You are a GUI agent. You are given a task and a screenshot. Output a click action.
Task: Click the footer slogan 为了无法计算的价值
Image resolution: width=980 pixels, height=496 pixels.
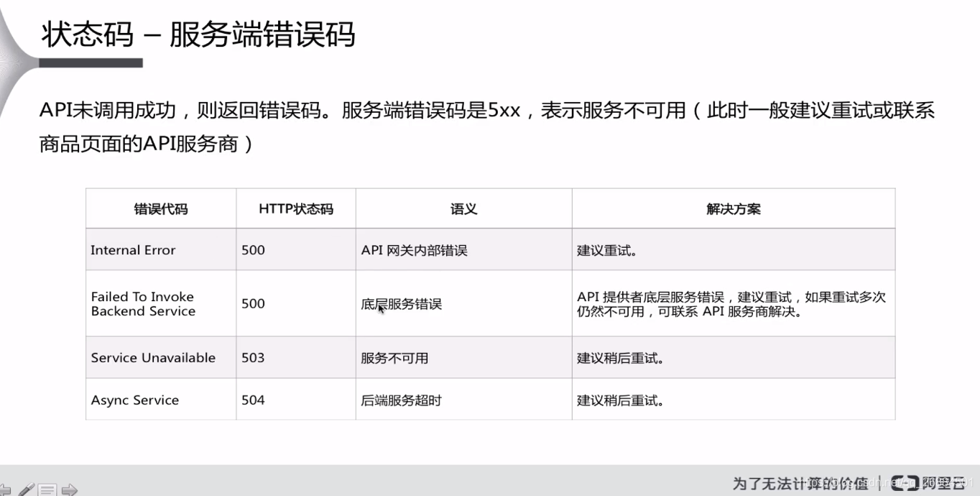(800, 482)
